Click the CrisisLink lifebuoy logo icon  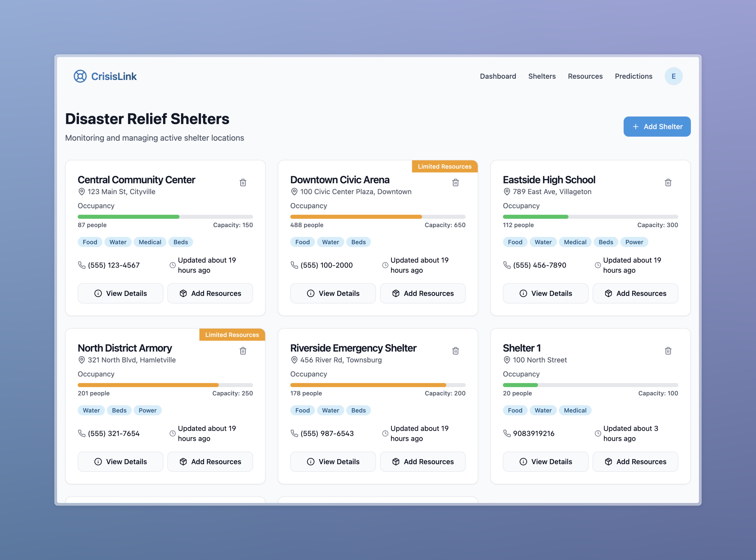(x=80, y=76)
